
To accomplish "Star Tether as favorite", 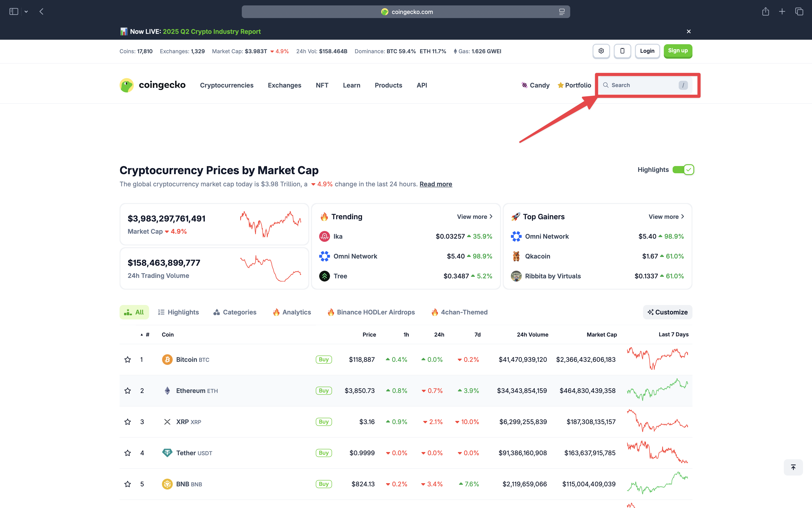I will (128, 453).
